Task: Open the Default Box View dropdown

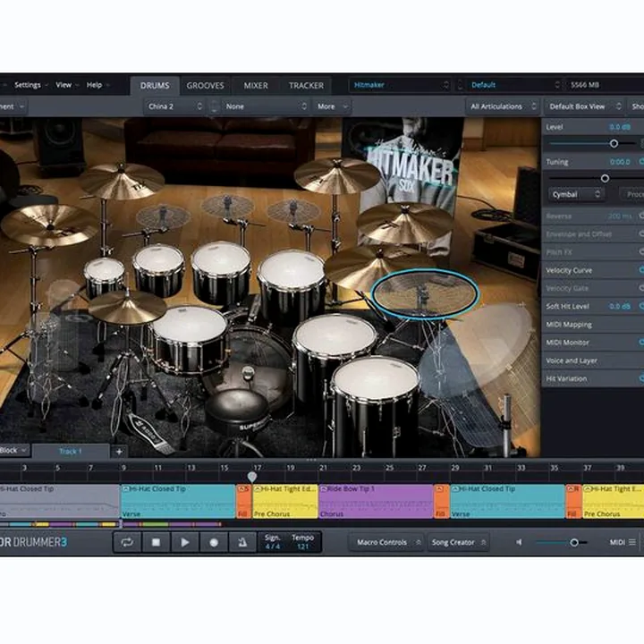Action: click(584, 106)
